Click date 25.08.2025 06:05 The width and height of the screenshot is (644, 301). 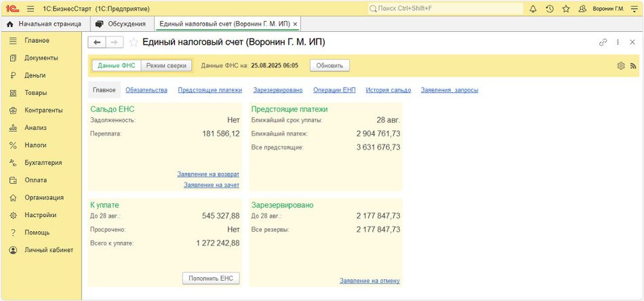(x=275, y=66)
